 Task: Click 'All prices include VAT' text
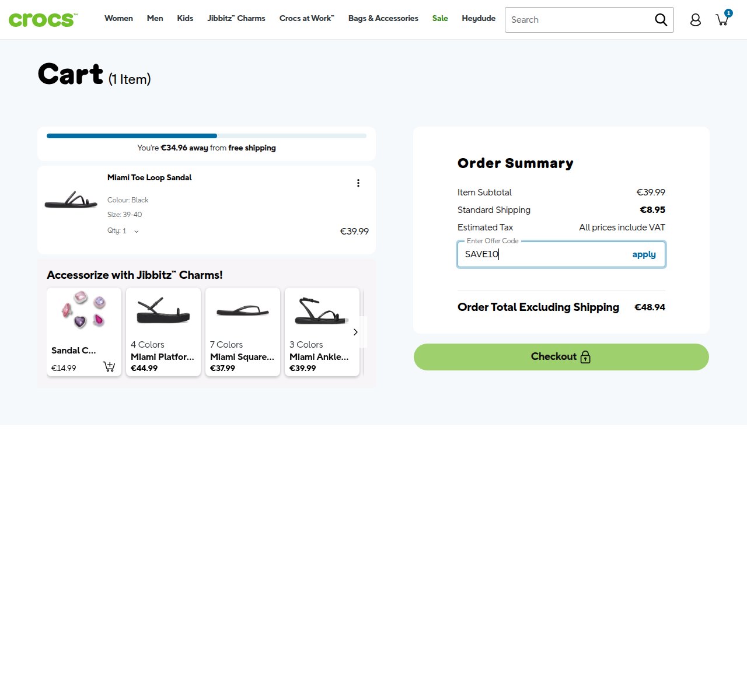tap(622, 228)
